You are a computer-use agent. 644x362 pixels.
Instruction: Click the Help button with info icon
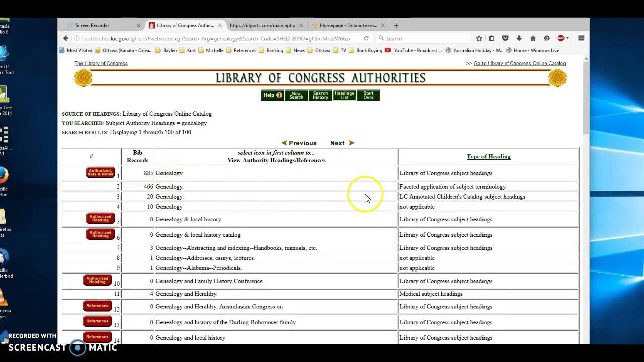(272, 95)
